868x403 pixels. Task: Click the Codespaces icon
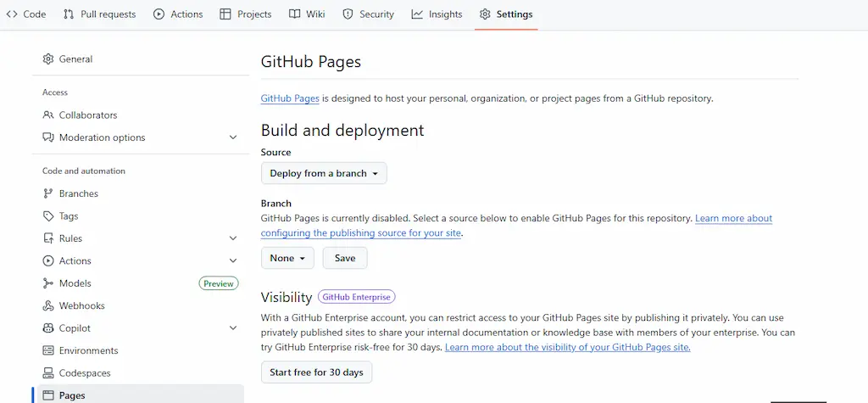coord(48,373)
